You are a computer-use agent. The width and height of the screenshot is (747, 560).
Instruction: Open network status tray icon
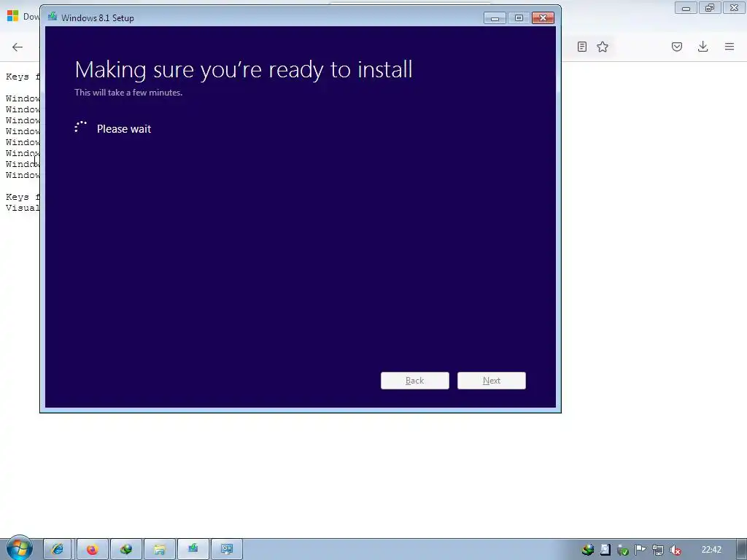[658, 550]
